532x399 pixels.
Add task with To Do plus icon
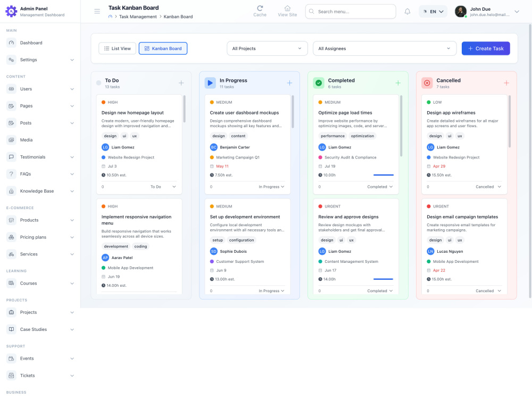(181, 83)
